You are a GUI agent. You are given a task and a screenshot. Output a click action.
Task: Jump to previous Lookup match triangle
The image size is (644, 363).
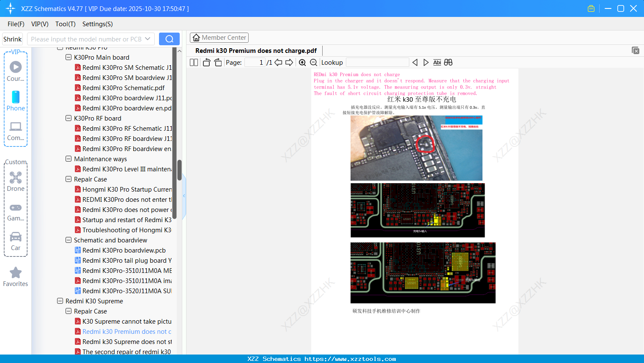(415, 62)
